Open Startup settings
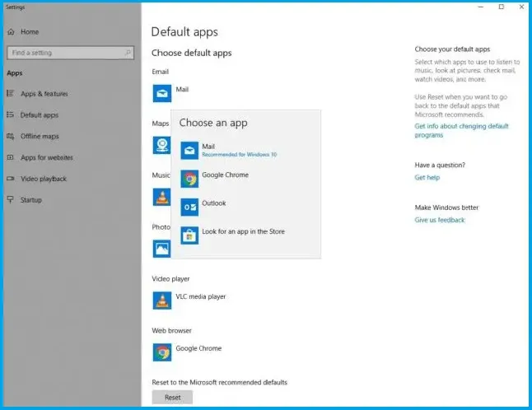This screenshot has height=410, width=532. click(30, 200)
